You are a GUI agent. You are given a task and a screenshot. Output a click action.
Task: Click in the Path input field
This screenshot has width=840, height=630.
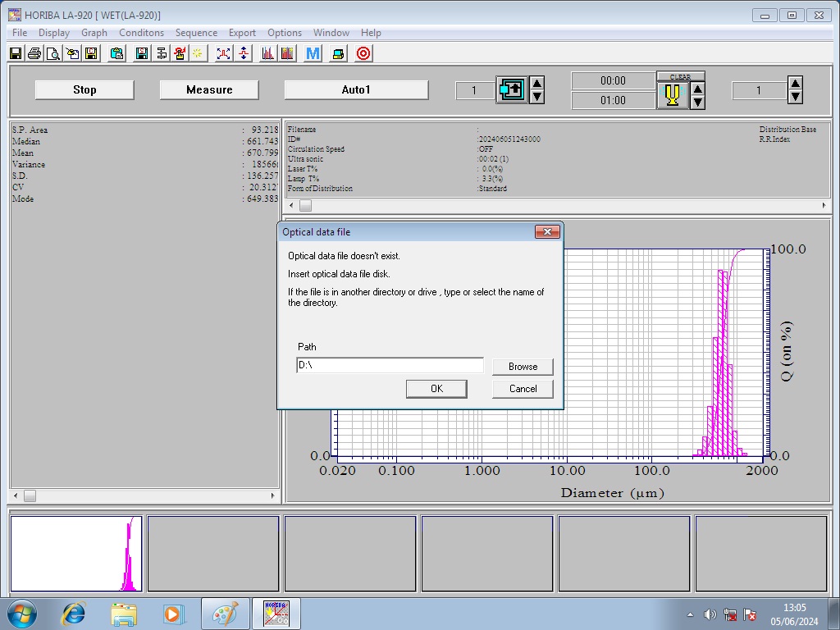pyautogui.click(x=389, y=364)
